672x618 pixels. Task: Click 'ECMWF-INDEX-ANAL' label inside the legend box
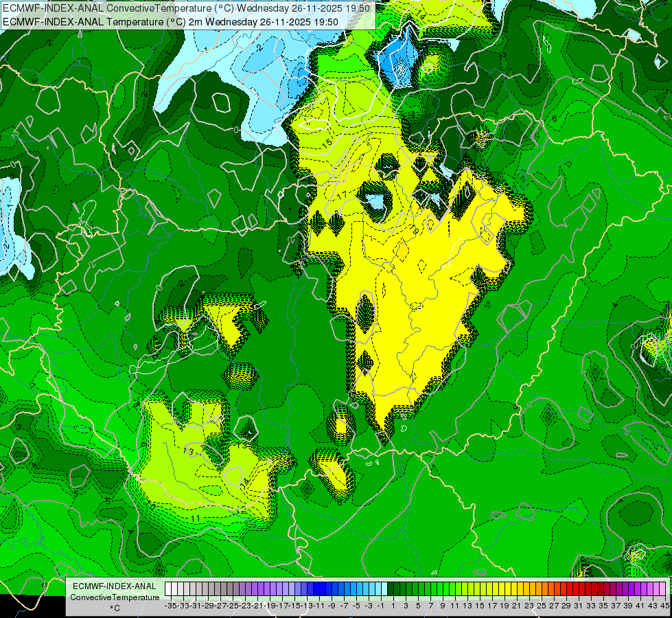[115, 586]
